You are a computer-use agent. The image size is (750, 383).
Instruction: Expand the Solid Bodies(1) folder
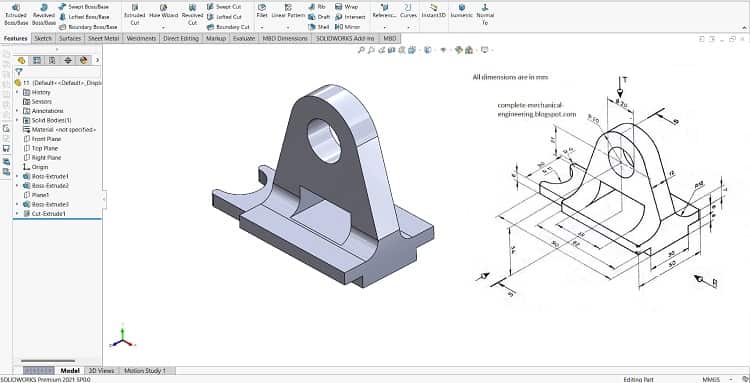click(x=18, y=120)
